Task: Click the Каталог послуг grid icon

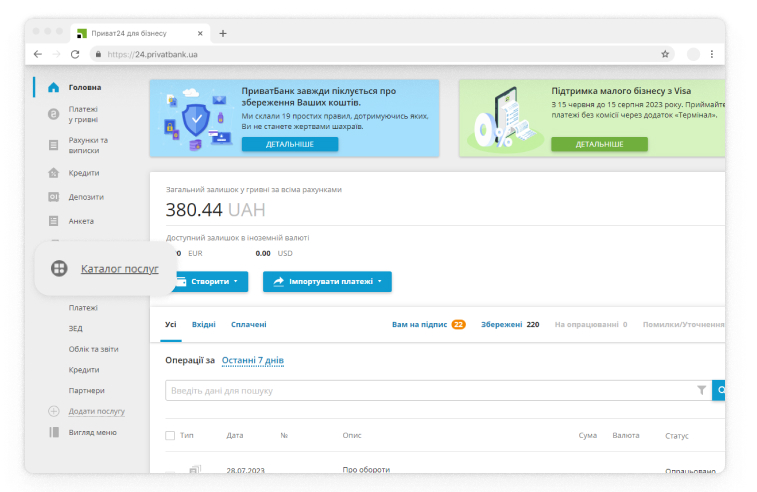Action: (59, 268)
